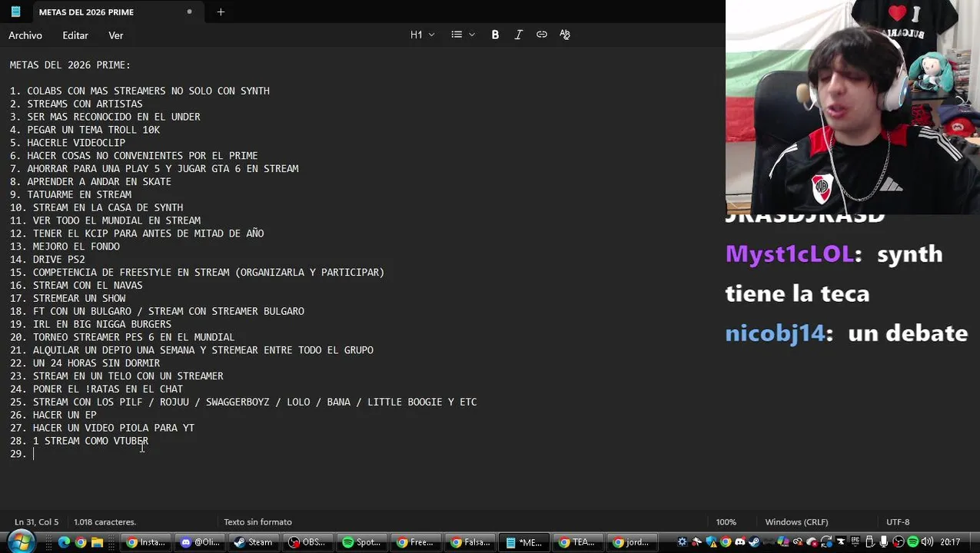The image size is (980, 553).
Task: Click the Windows (CRLF) line ending entry
Action: 796,522
